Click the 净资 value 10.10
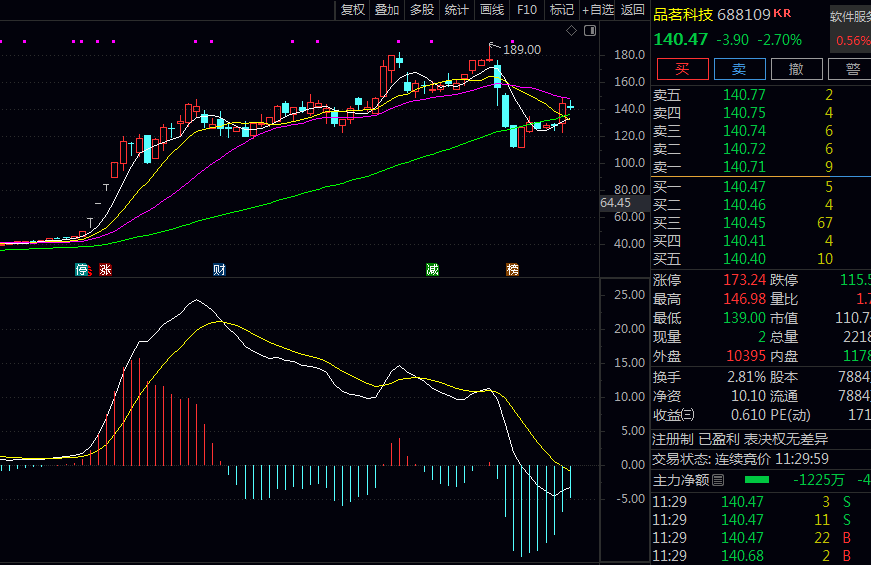 (x=749, y=396)
